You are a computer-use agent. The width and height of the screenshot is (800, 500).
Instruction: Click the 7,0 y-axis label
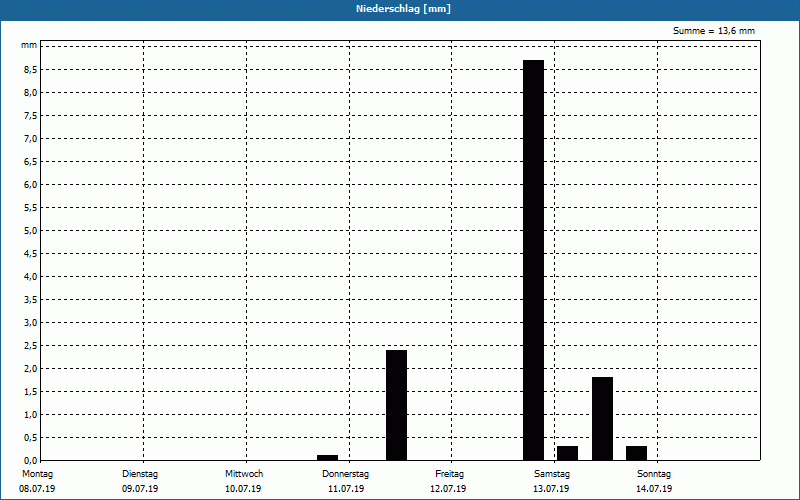click(x=31, y=138)
